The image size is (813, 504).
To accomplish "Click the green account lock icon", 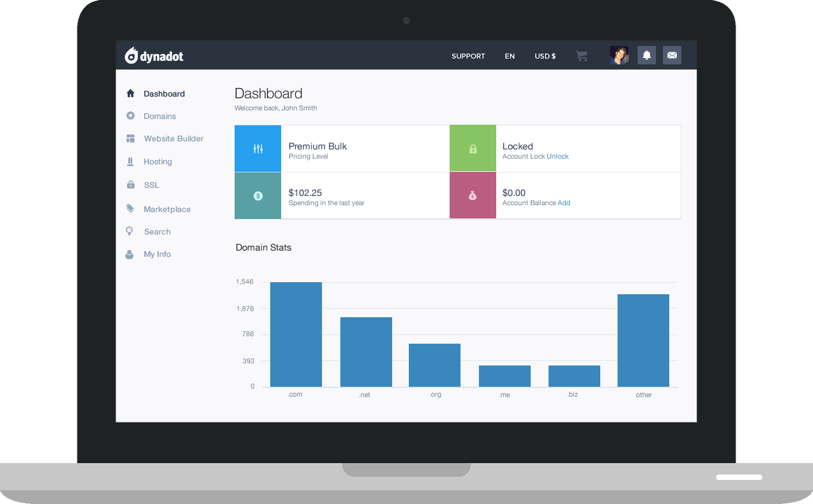I will coord(473,149).
